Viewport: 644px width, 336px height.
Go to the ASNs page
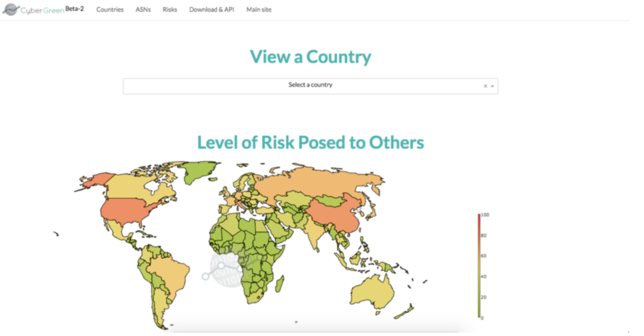click(x=143, y=10)
